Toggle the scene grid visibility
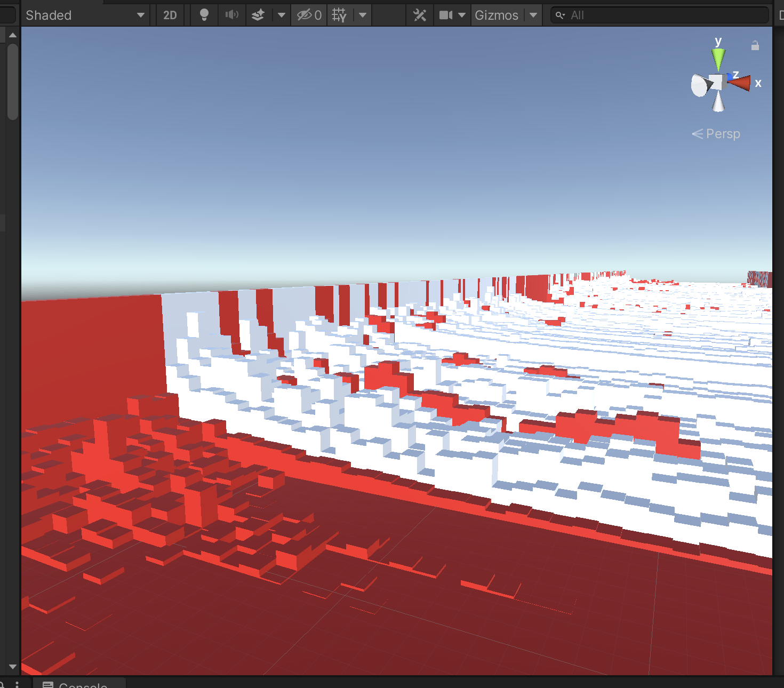The width and height of the screenshot is (784, 688). 339,15
